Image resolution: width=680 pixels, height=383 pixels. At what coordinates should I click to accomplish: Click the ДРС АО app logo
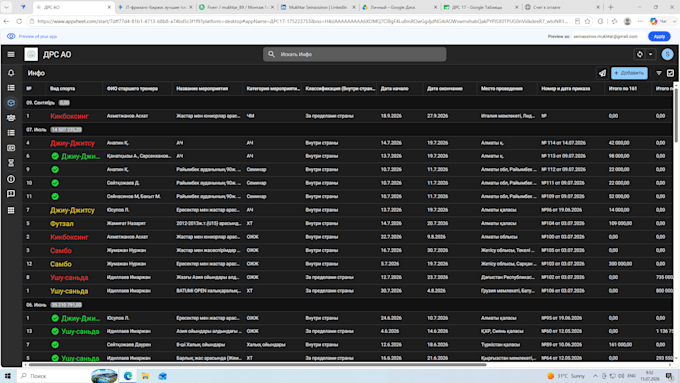point(31,55)
